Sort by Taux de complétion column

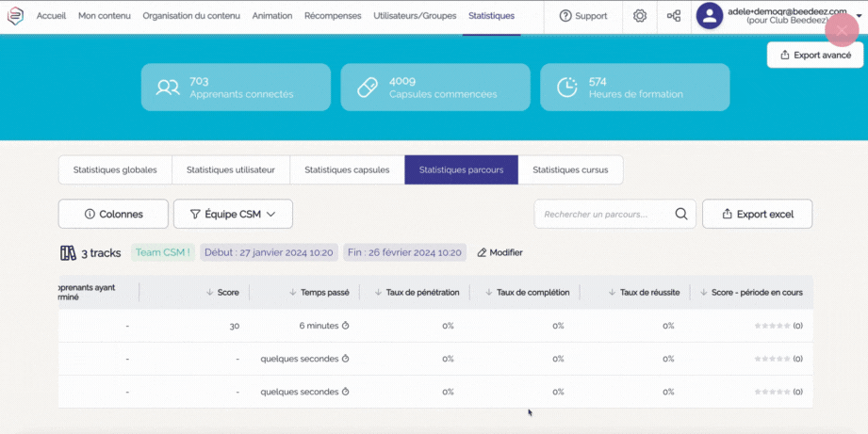[488, 293]
